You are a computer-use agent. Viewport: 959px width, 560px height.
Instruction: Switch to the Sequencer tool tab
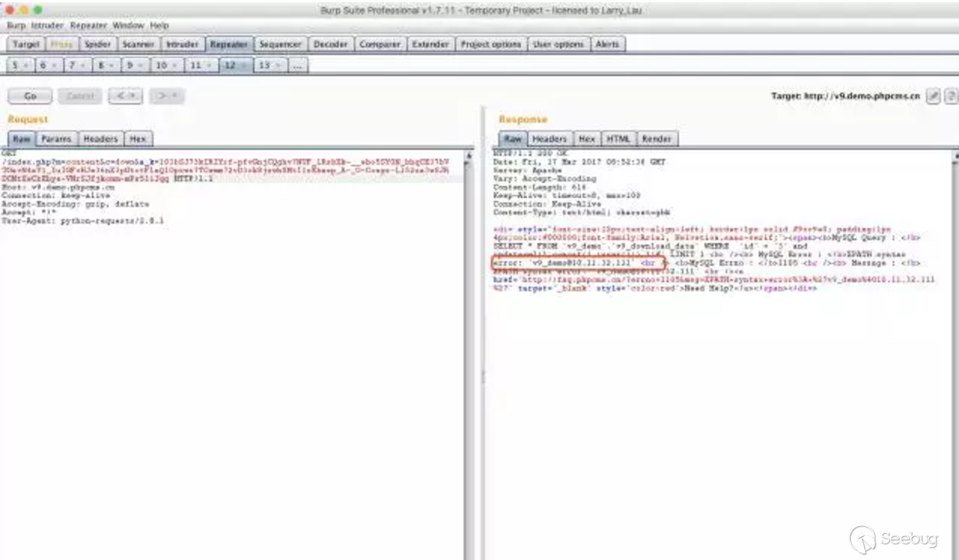pyautogui.click(x=280, y=44)
